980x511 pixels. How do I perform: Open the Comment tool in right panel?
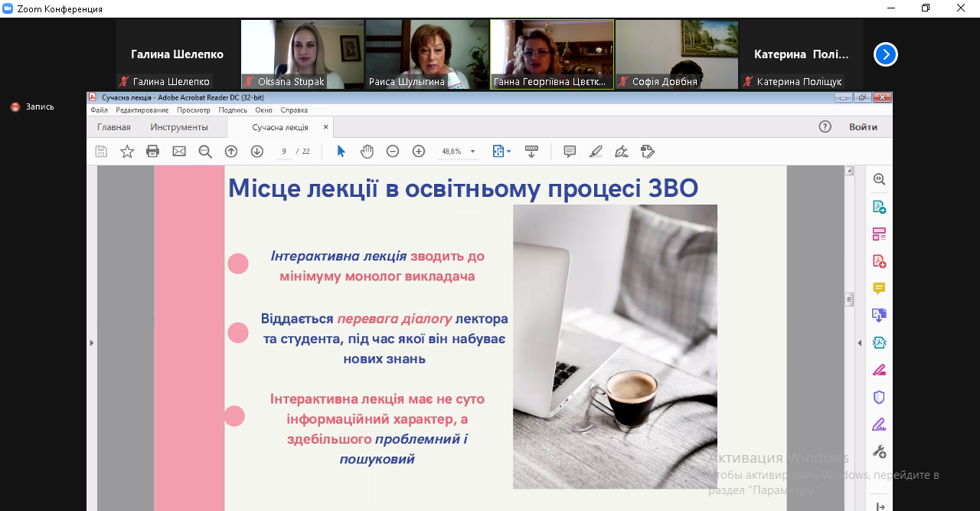pyautogui.click(x=879, y=288)
